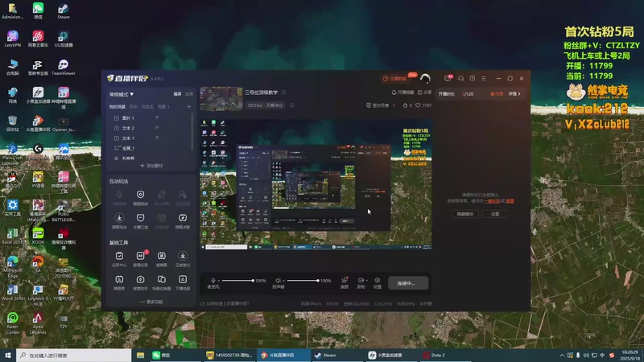Viewport: 644px width, 362px height.
Task: Switch to 横屏 landscape tab
Action: (x=177, y=94)
